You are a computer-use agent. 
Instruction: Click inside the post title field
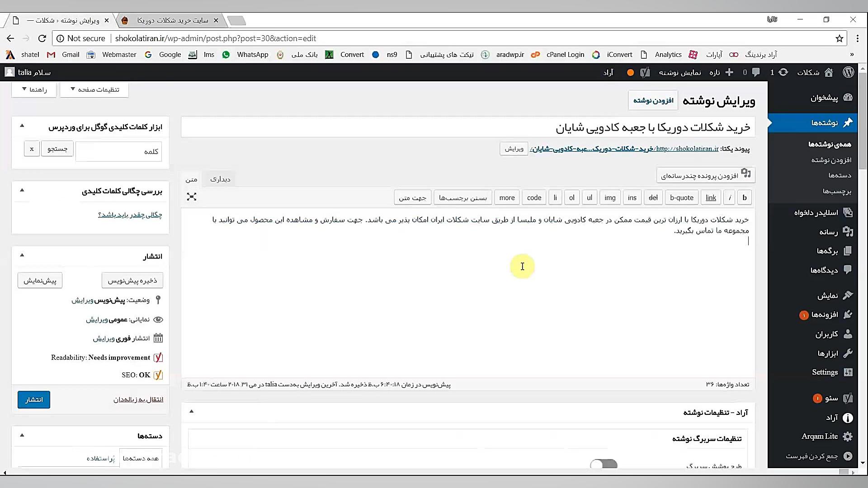point(468,127)
